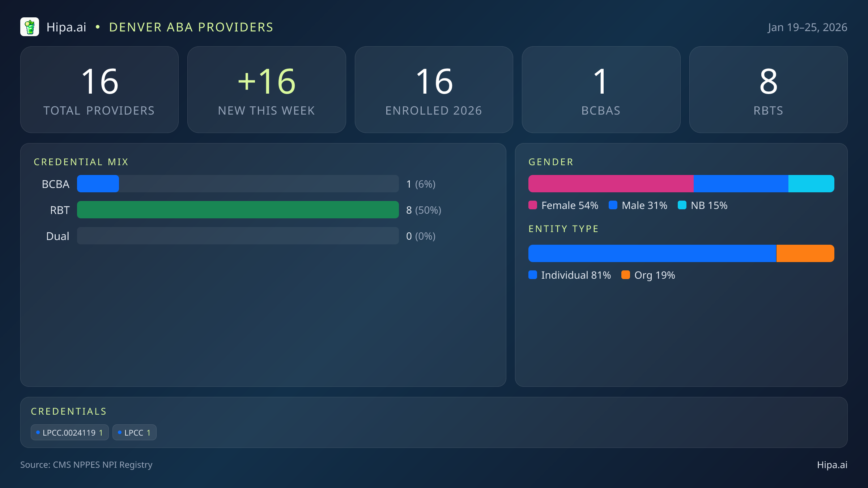Screen dimensions: 868x488
Task: Click the Org orange legend swatch
Action: (626, 275)
